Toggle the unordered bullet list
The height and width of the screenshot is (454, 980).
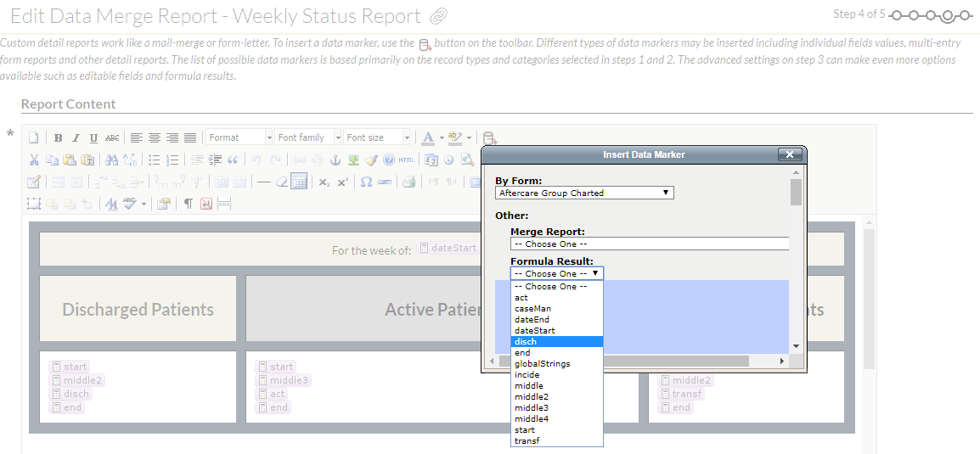tap(155, 160)
